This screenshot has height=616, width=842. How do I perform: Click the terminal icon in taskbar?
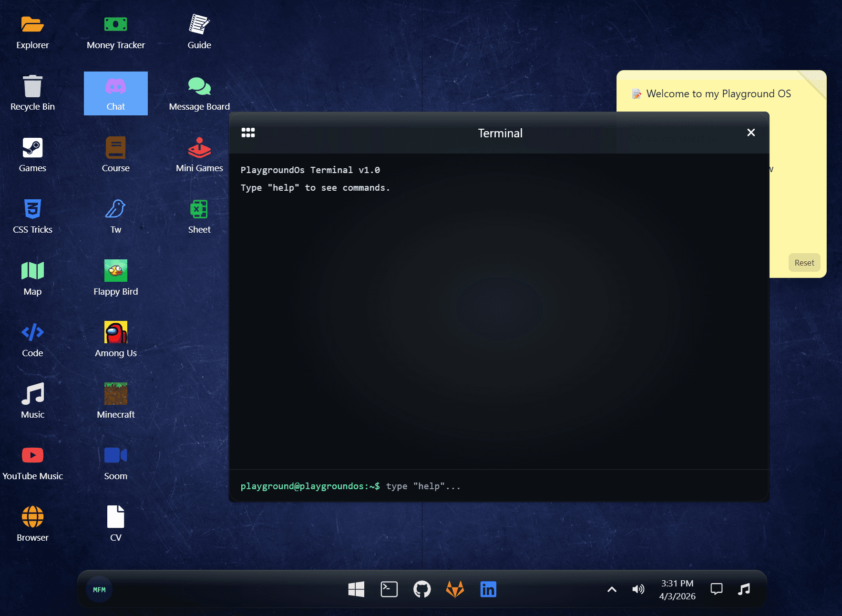(x=389, y=589)
